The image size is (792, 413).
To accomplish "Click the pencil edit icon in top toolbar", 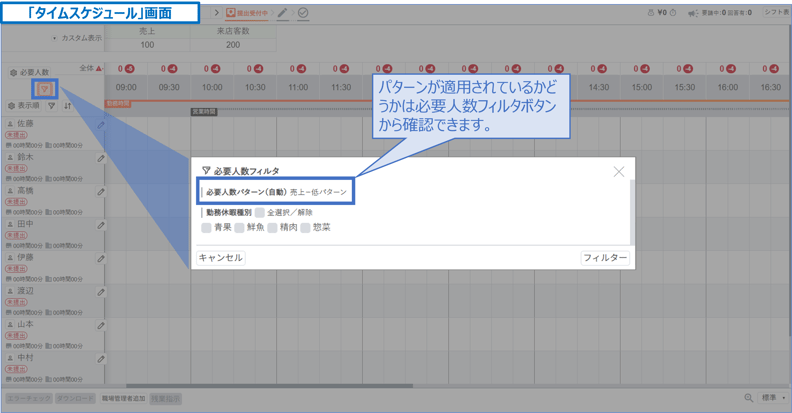I will click(283, 13).
